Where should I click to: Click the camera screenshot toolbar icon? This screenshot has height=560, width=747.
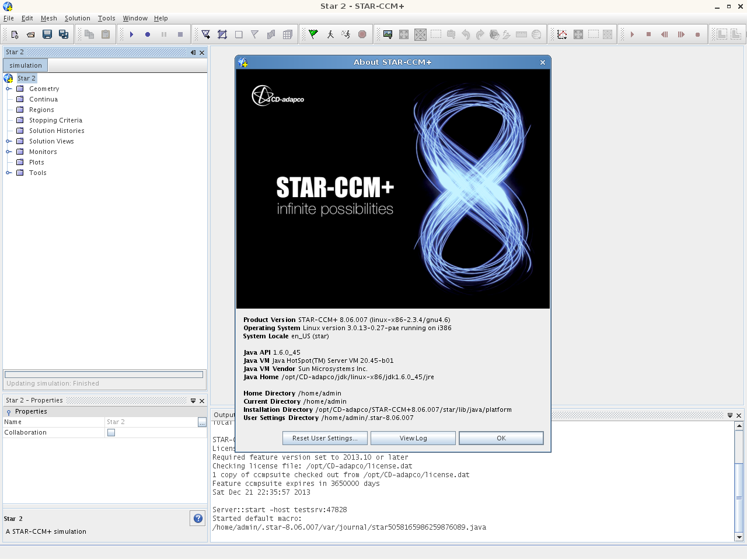(x=451, y=34)
